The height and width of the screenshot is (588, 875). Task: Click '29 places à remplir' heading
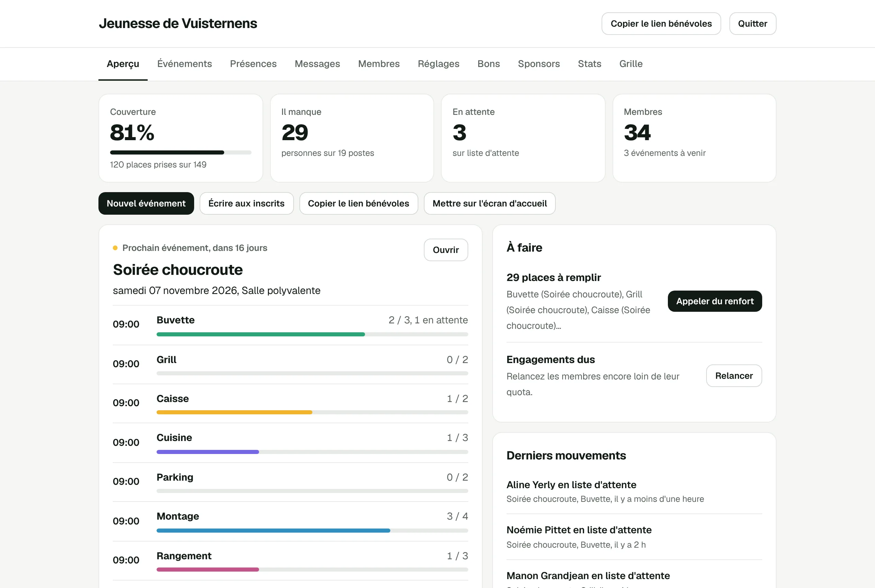pos(553,278)
